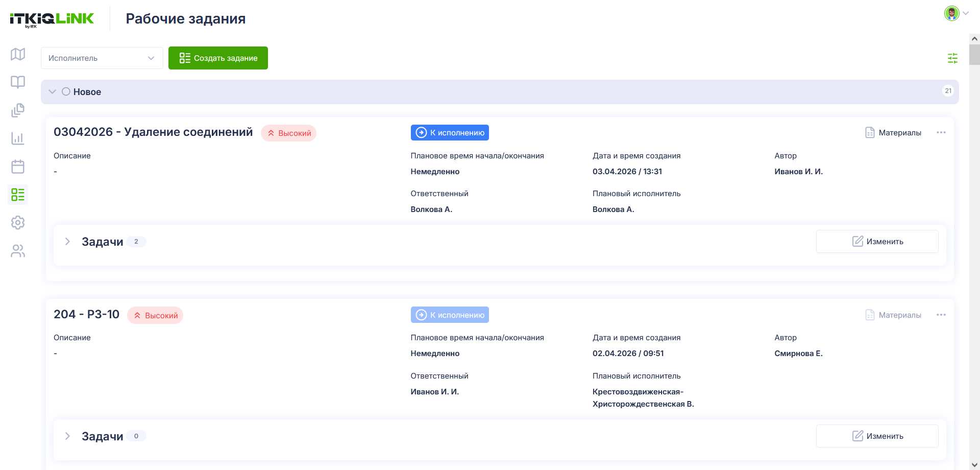Expand Задачи of task 204 - РЗ-10
This screenshot has width=980, height=470.
pos(67,436)
